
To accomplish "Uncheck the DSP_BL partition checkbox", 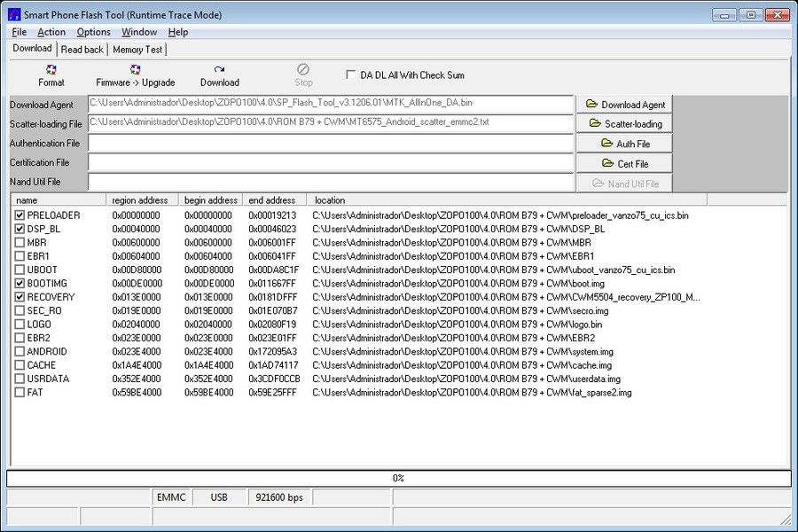I will point(20,229).
